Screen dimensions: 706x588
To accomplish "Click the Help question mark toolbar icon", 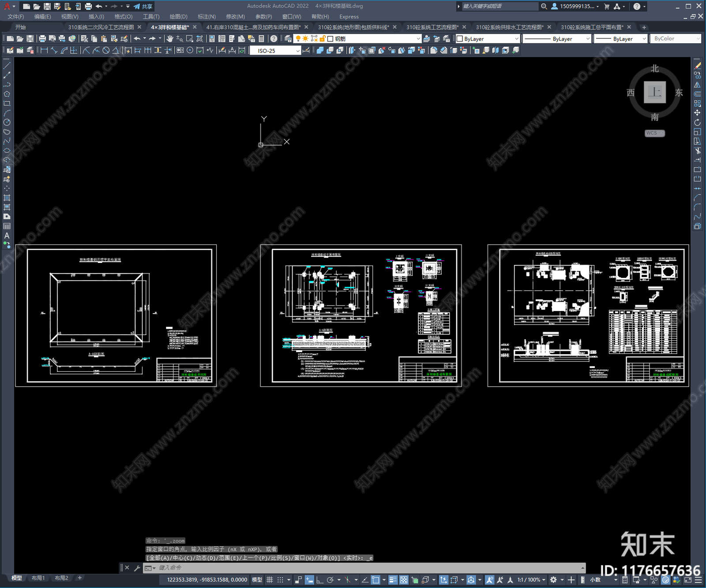I will coord(274,39).
